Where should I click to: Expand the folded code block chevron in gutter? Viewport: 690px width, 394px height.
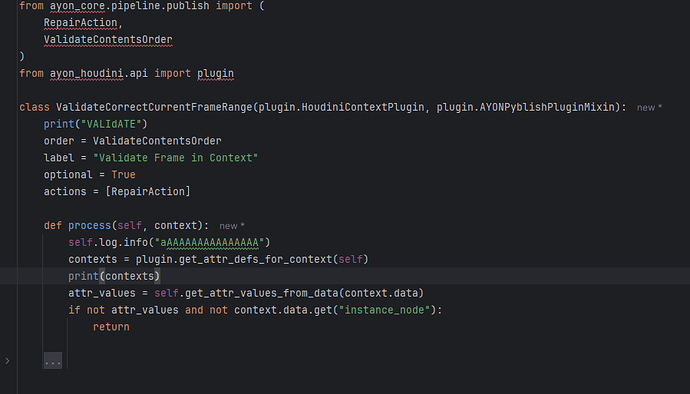coord(7,361)
